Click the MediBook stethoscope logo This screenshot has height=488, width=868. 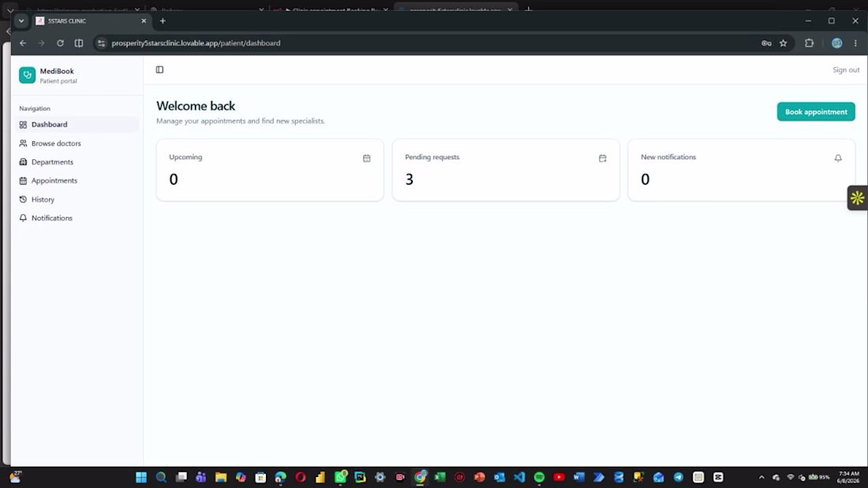[x=27, y=75]
